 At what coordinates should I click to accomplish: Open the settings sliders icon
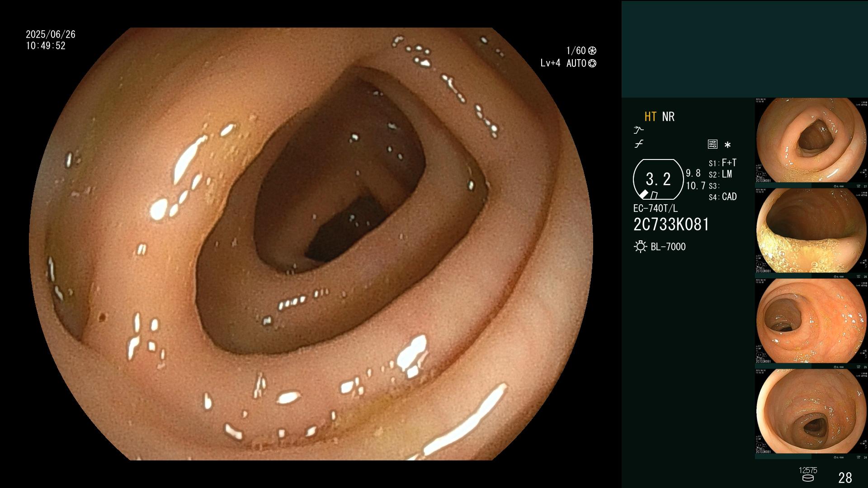click(x=712, y=144)
